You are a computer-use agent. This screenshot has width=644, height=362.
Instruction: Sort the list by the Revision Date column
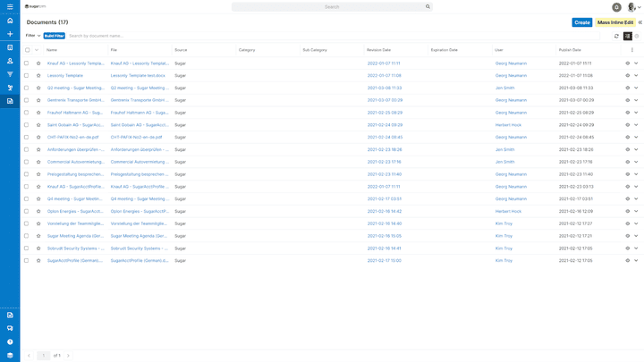379,50
